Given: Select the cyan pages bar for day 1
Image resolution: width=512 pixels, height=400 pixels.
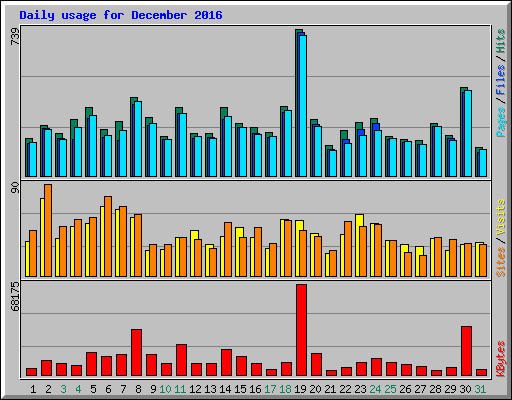Looking at the screenshot, I should pyautogui.click(x=33, y=159).
